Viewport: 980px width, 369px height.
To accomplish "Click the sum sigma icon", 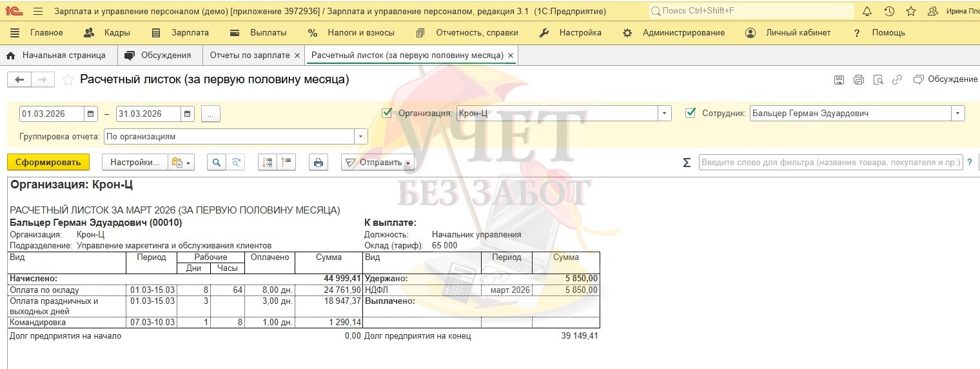I will [x=687, y=163].
